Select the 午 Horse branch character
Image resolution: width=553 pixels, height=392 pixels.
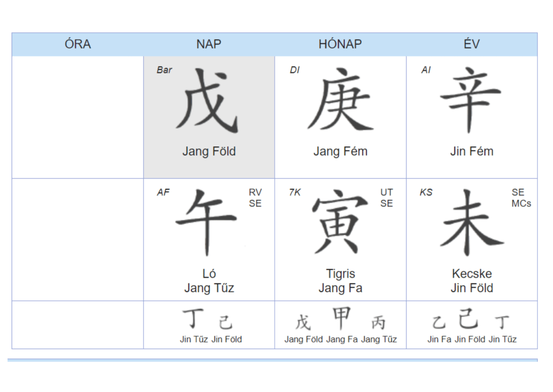[x=208, y=221]
